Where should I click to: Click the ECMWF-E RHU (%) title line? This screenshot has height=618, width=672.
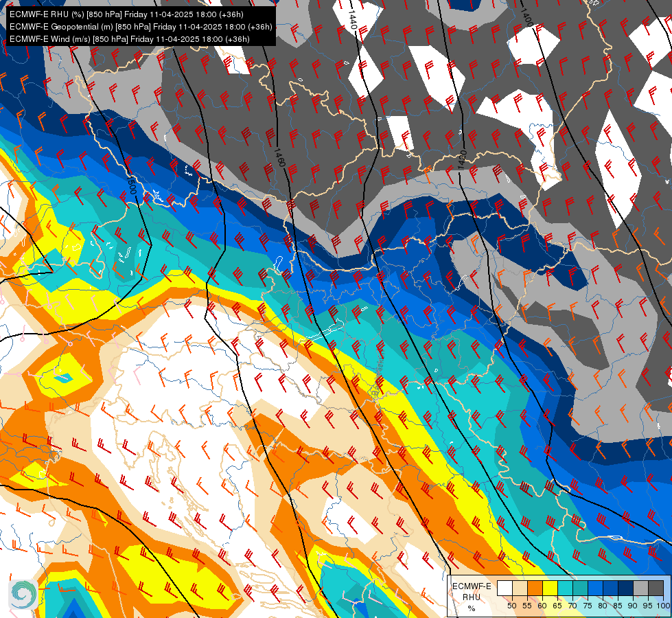coord(126,14)
